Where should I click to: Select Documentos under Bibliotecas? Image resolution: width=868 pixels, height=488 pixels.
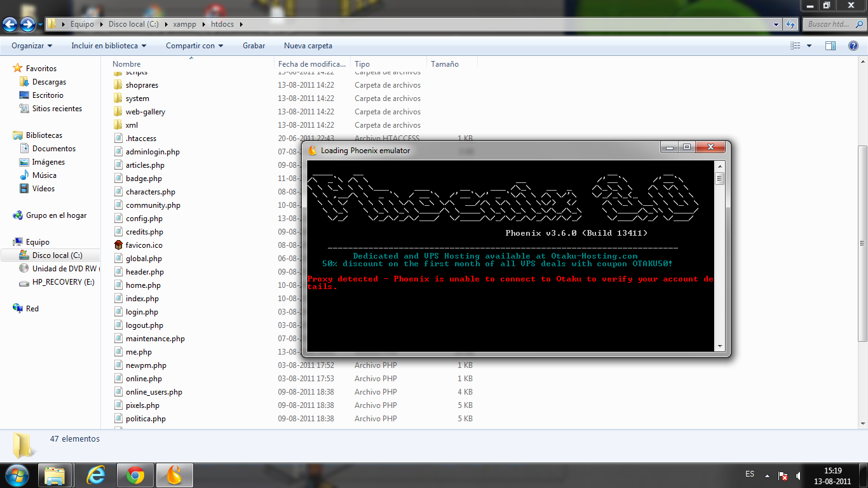[54, 149]
